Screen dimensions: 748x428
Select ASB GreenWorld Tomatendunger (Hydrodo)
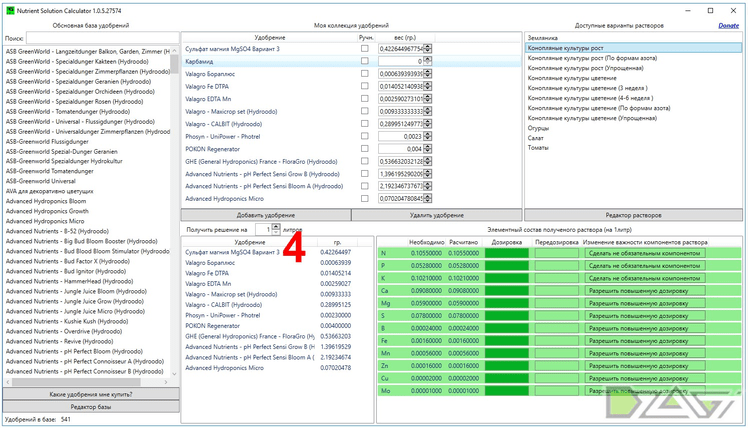point(68,112)
